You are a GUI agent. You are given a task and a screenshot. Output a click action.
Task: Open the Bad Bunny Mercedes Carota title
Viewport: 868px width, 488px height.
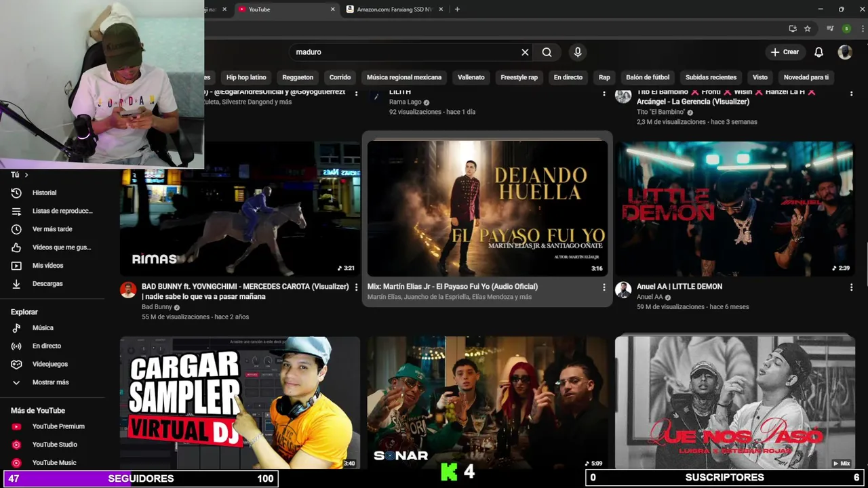click(245, 291)
